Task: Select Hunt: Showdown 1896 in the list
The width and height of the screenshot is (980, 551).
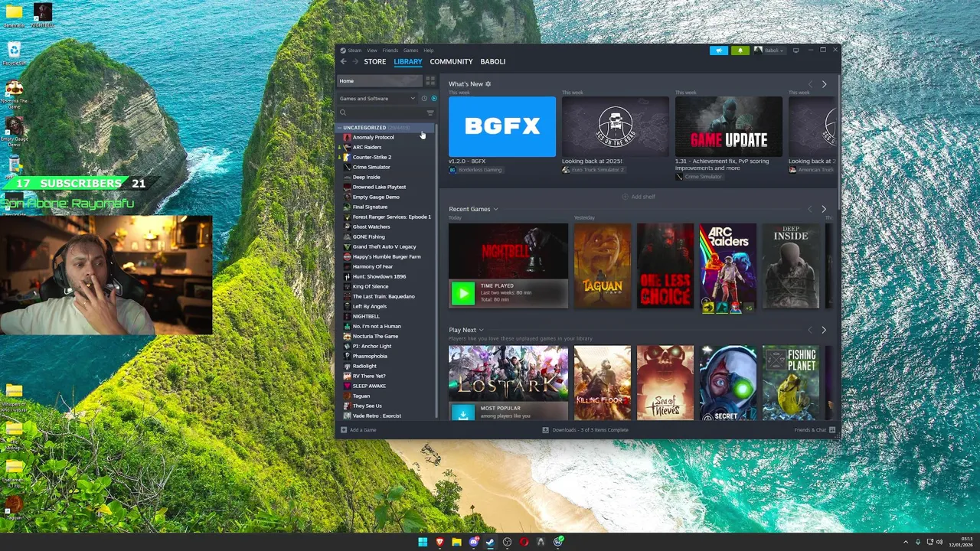Action: pos(379,276)
